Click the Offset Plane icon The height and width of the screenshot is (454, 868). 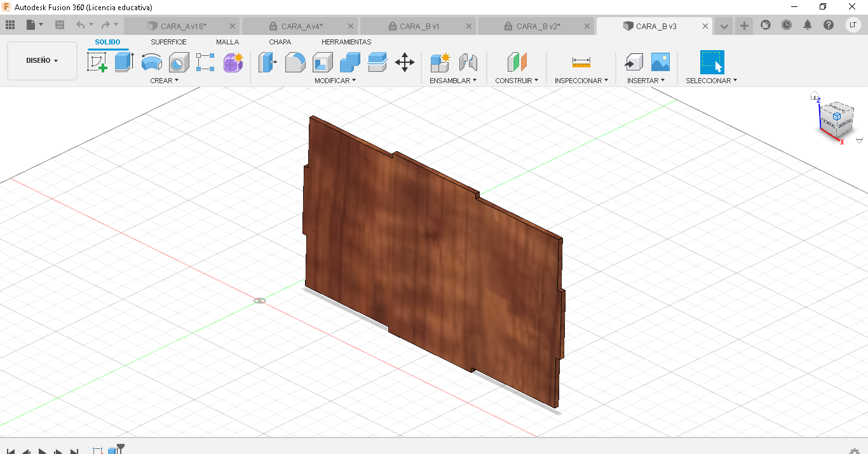coord(517,62)
